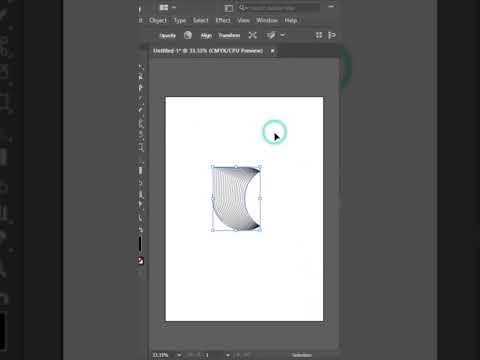The width and height of the screenshot is (480, 360).
Task: Click the black fill color box in toolbar
Action: [140, 244]
